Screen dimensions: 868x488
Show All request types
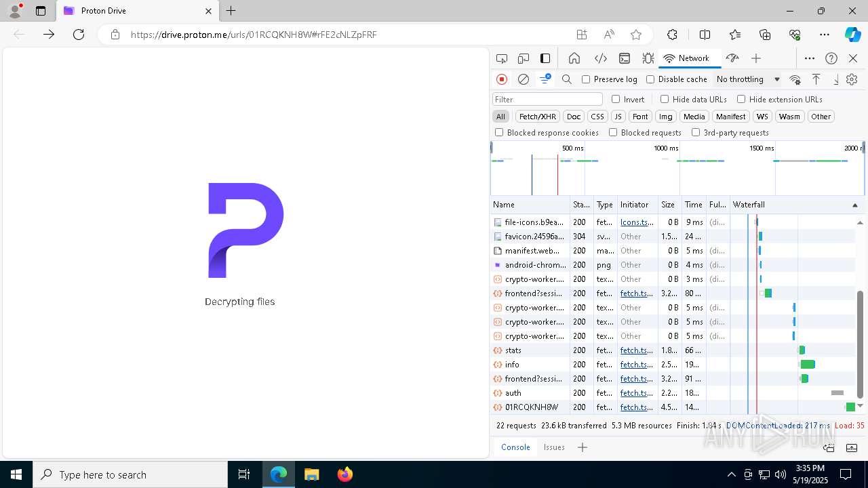point(500,117)
